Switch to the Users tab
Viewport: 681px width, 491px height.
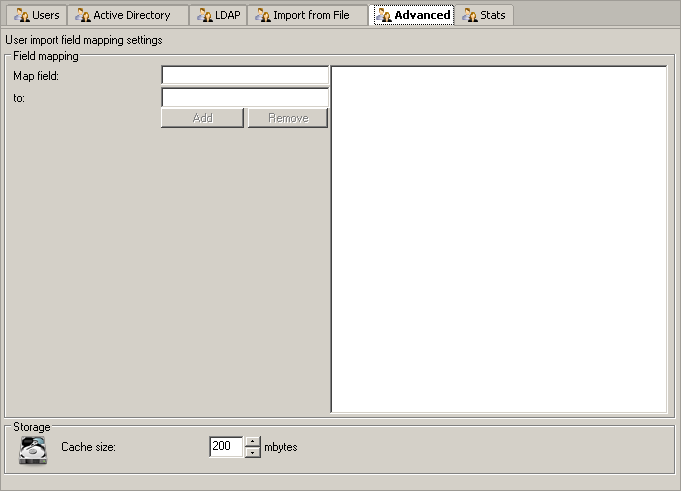tap(46, 15)
